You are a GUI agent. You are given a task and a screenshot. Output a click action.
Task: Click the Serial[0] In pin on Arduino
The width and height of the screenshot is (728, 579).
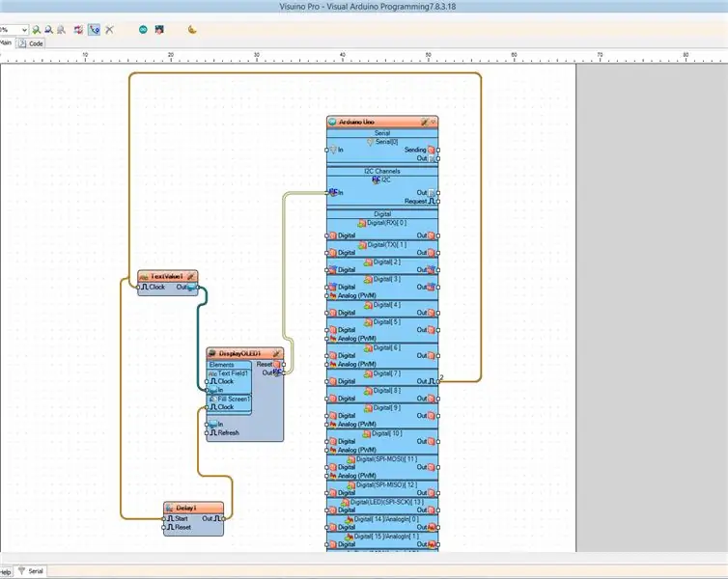click(x=327, y=150)
